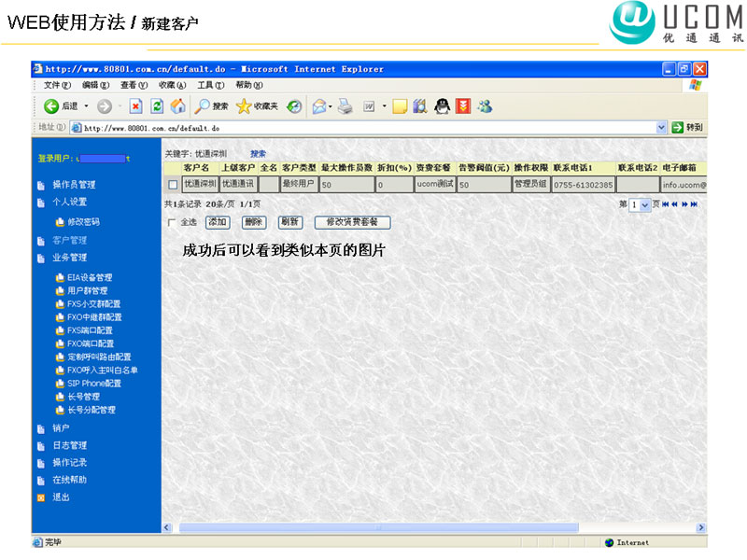The image size is (747, 560).
Task: Click the Internet zone globe icon
Action: click(609, 542)
